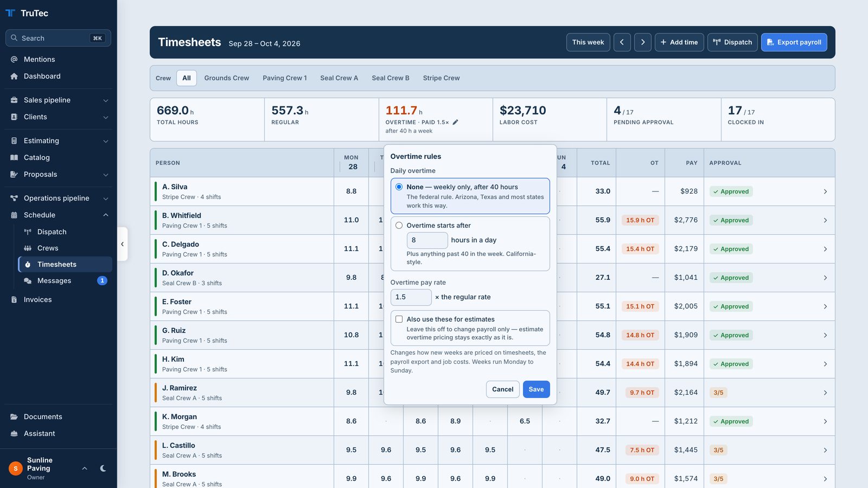The image size is (868, 488).
Task: Open Sunline Paving account menu chevron
Action: tap(85, 468)
